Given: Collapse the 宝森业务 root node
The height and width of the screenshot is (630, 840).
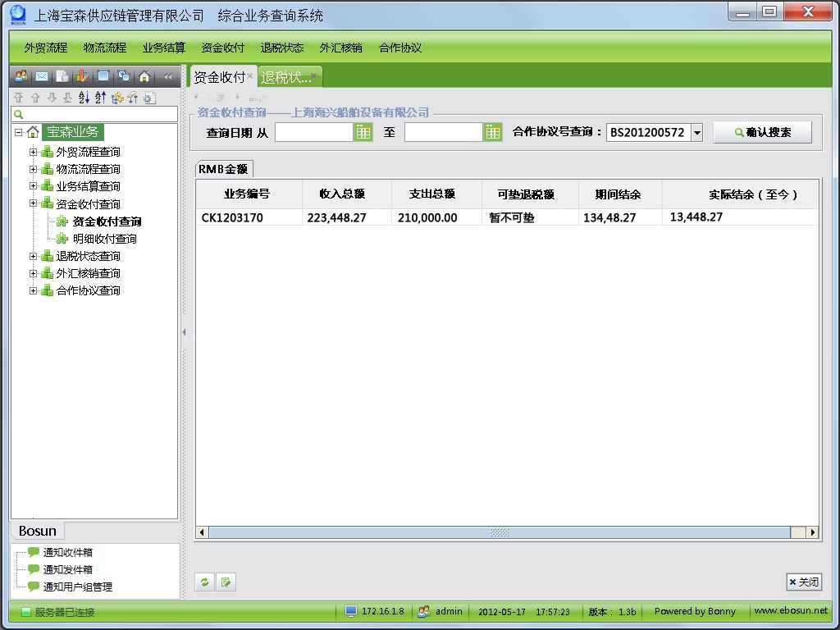Looking at the screenshot, I should point(18,132).
